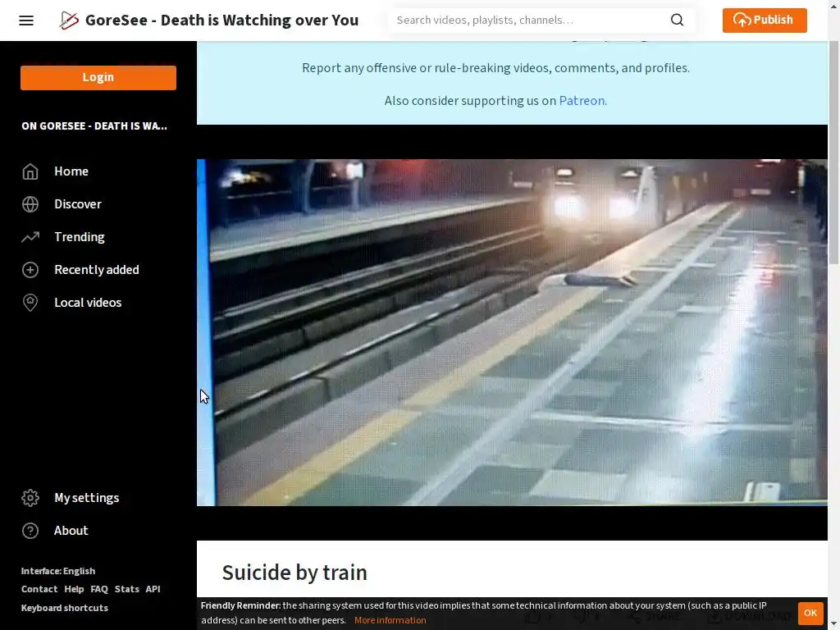
Task: Open the hamburger menu icon
Action: coord(26,21)
